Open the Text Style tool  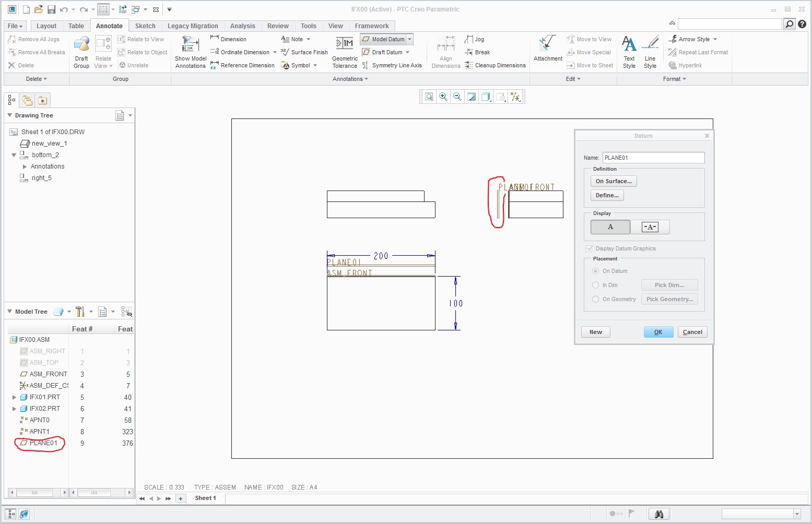(629, 52)
